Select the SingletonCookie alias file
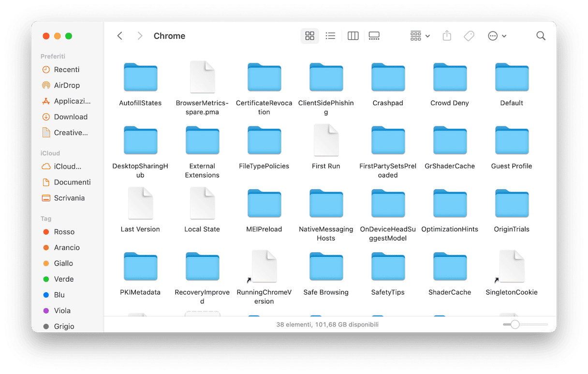Viewport: 588px width, 374px height. click(512, 267)
